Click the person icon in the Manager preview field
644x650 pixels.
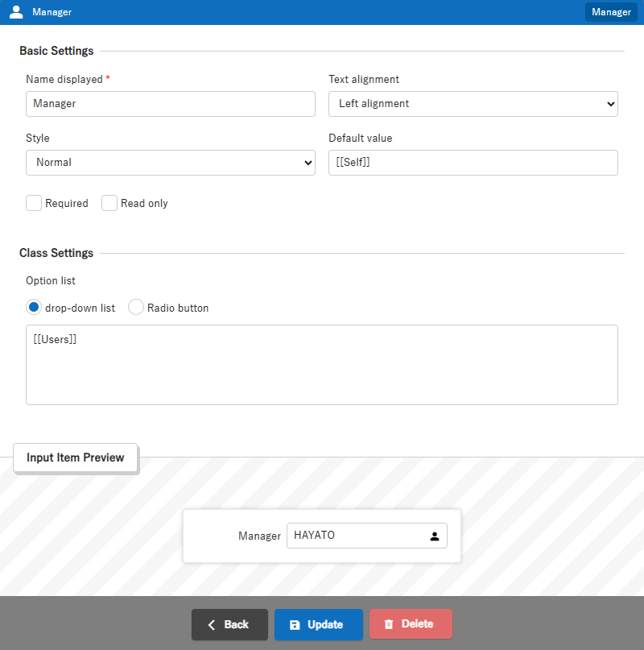click(435, 536)
